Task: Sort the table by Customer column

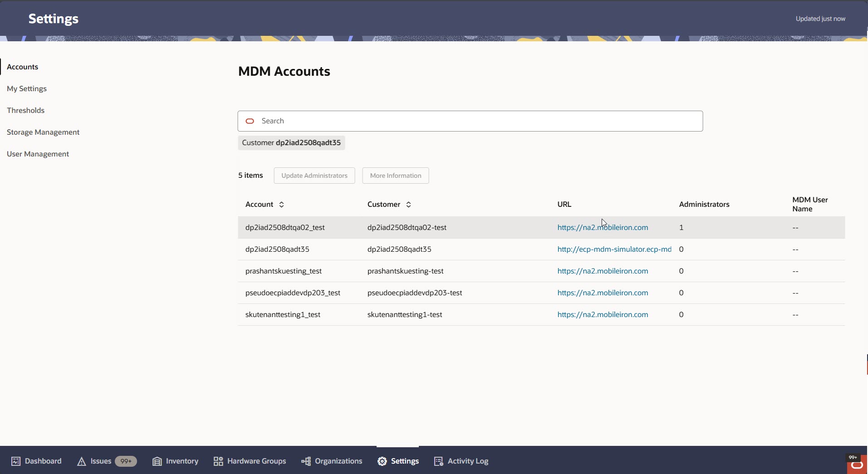Action: [x=408, y=204]
